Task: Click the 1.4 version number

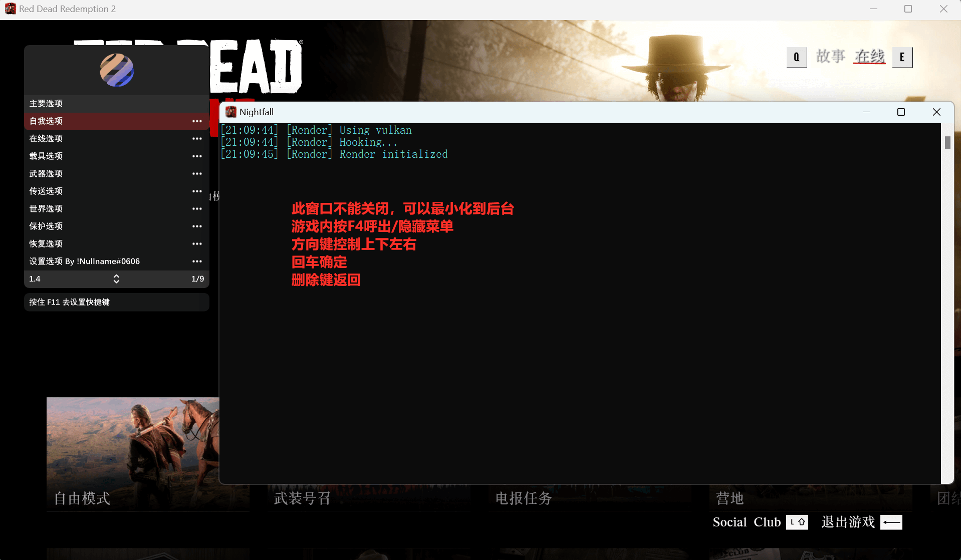Action: tap(35, 279)
